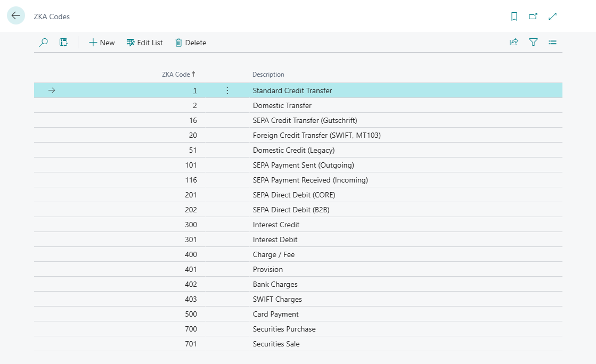Select the SWIFT Charges row

(x=277, y=299)
